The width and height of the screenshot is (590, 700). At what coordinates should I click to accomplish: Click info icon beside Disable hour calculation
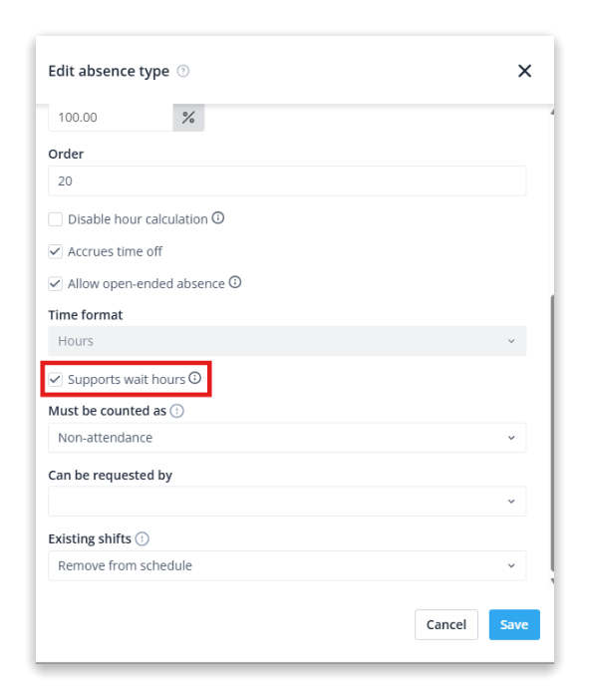click(x=218, y=217)
